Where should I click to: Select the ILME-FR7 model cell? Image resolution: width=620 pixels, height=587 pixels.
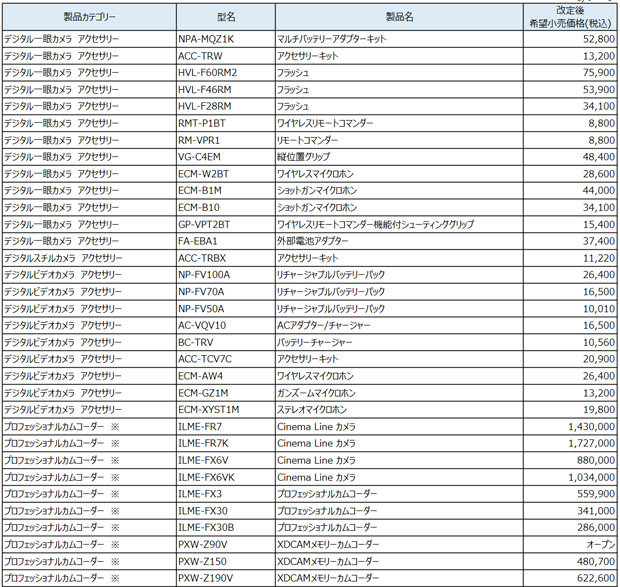pos(226,427)
